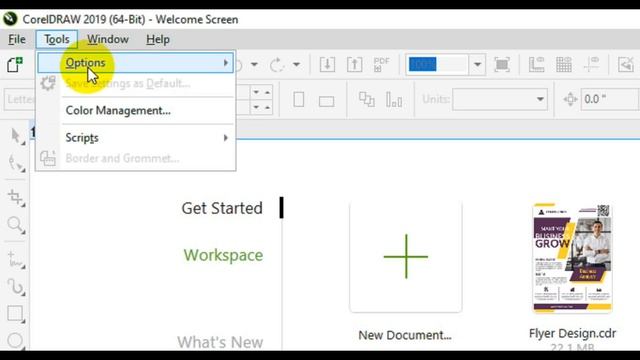Open the Flyer Design.cdr thumbnail
Screen dimensions: 640x360
573,258
